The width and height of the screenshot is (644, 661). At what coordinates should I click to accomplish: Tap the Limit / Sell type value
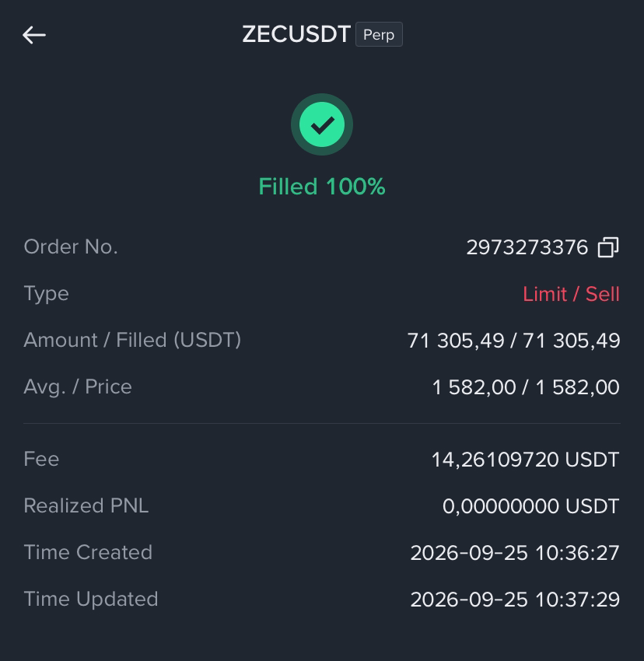[571, 294]
